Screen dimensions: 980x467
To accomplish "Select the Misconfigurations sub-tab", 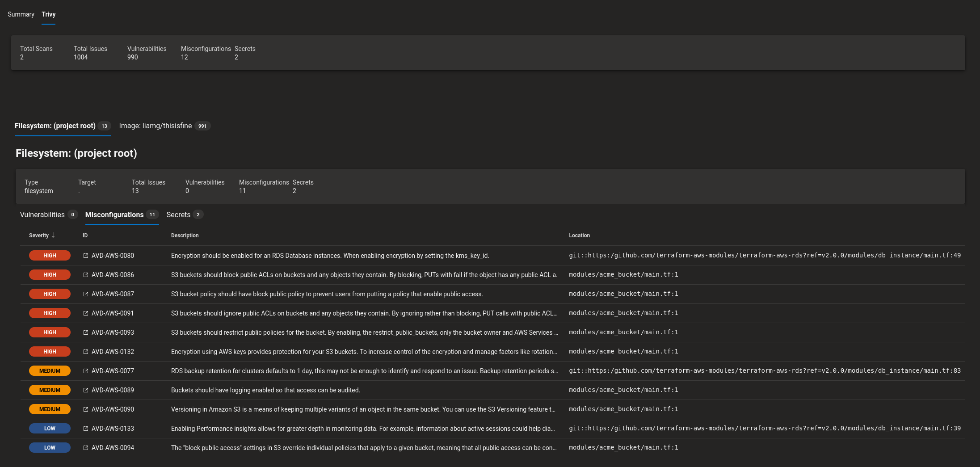I will (122, 215).
